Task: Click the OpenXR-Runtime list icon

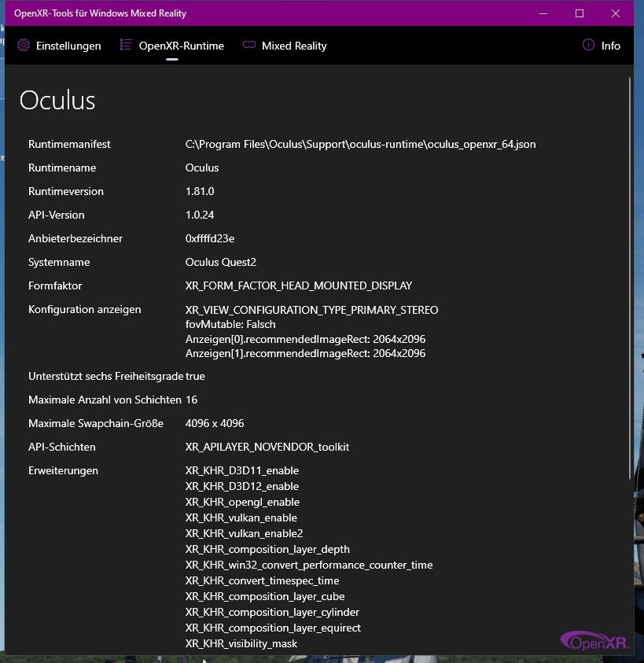Action: (x=126, y=45)
